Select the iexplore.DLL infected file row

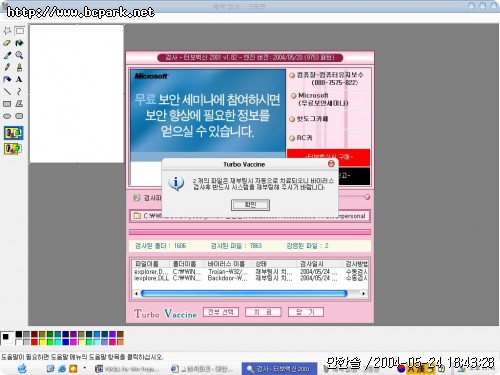(x=250, y=278)
